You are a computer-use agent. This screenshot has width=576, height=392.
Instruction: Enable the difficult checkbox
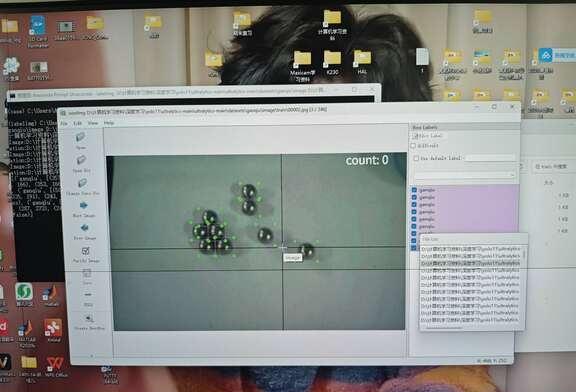[413, 145]
